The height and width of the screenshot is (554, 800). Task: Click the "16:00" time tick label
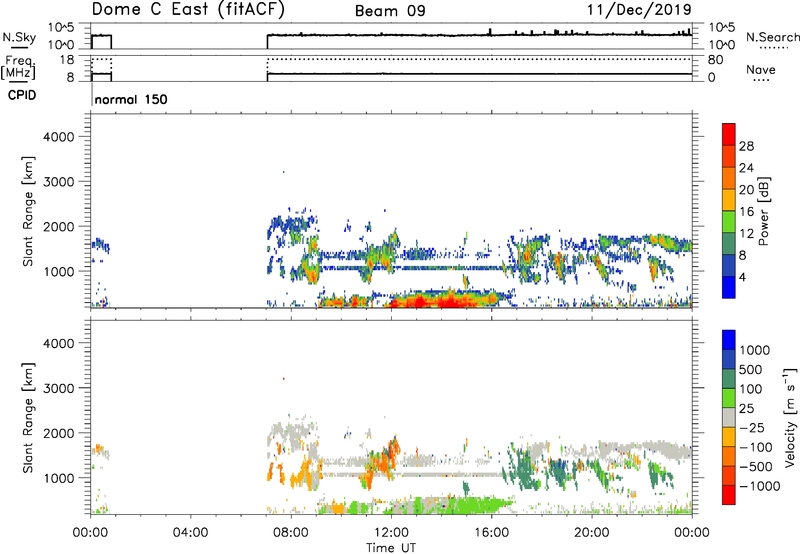pyautogui.click(x=491, y=533)
